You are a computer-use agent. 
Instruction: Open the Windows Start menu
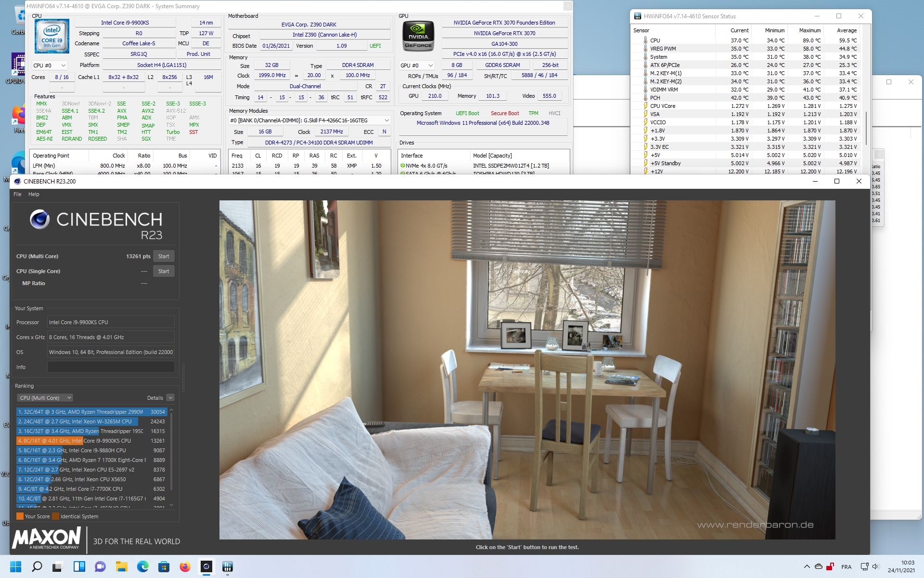(x=16, y=566)
